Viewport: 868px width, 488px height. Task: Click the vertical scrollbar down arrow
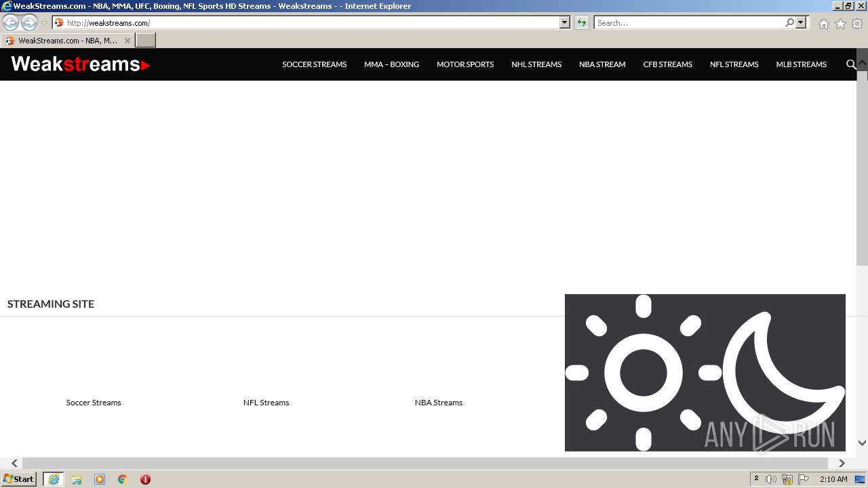[862, 443]
